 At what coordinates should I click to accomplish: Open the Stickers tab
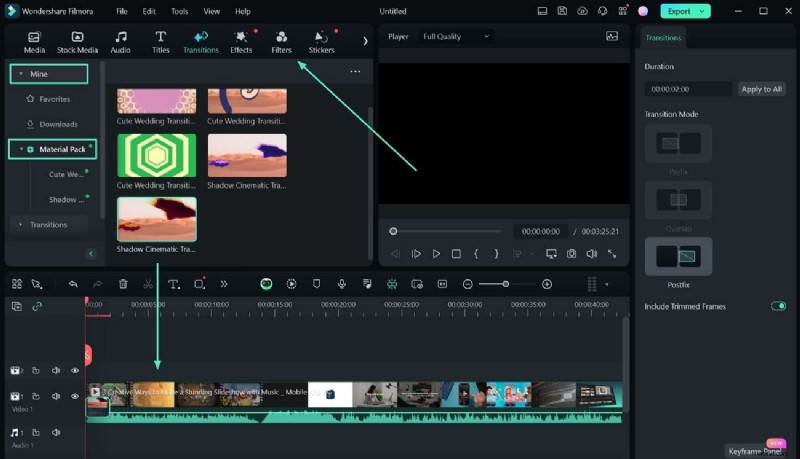[321, 42]
